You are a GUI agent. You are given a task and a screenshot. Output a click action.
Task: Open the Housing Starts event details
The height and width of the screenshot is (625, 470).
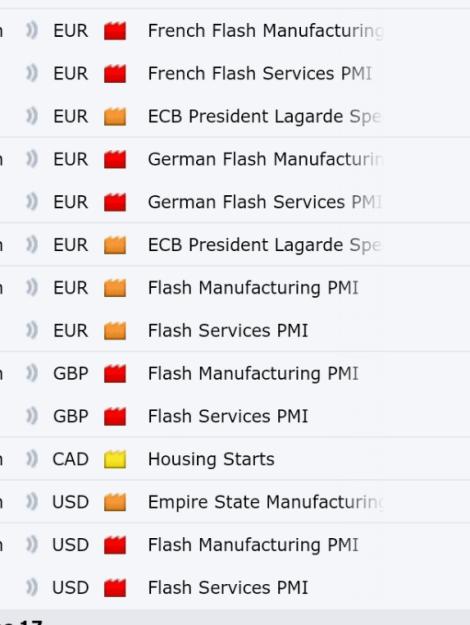pos(211,459)
